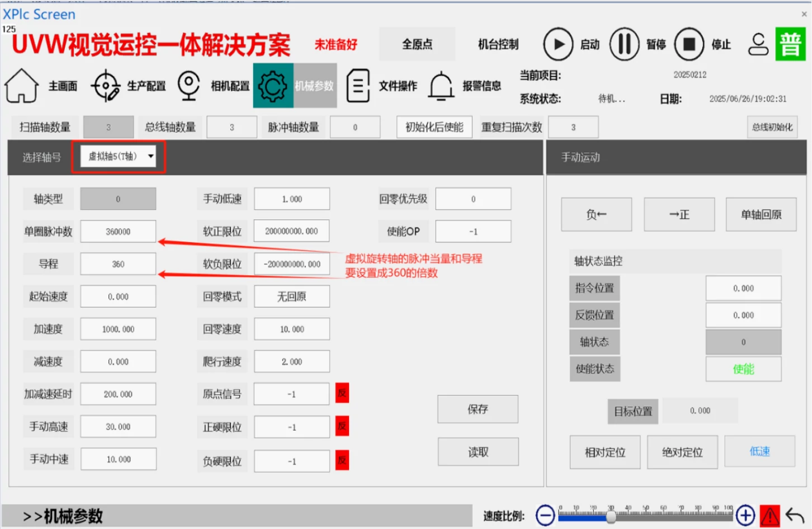Decrease speed ratio with minus icon
Viewport: 812px width, 529px height.
[x=545, y=515]
